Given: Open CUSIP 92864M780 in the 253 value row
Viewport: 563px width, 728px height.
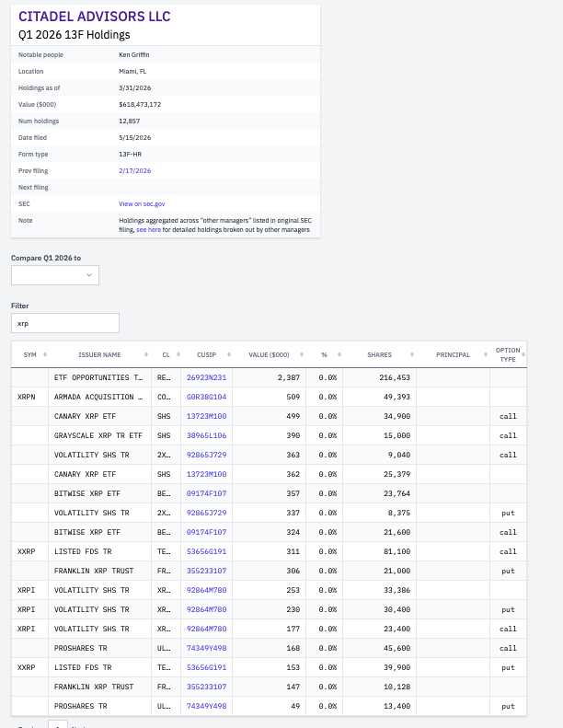Looking at the screenshot, I should (x=207, y=590).
